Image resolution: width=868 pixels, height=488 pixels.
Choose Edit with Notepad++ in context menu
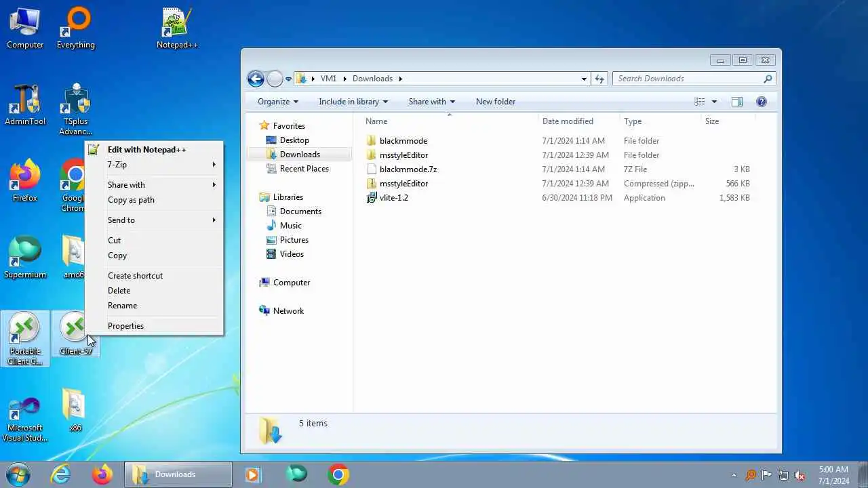(x=155, y=150)
